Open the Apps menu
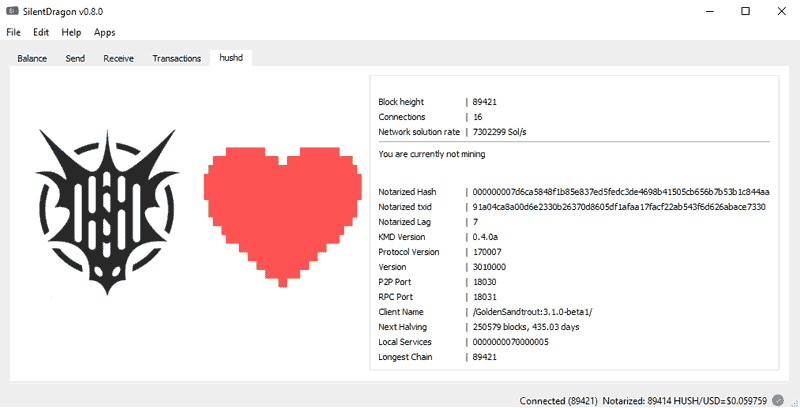800x408 pixels. pyautogui.click(x=104, y=32)
